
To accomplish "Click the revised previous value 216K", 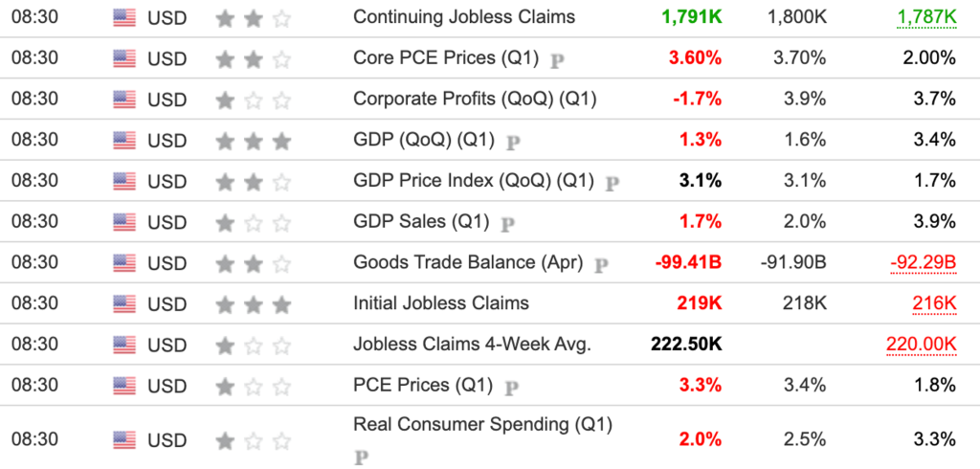I will [x=934, y=304].
